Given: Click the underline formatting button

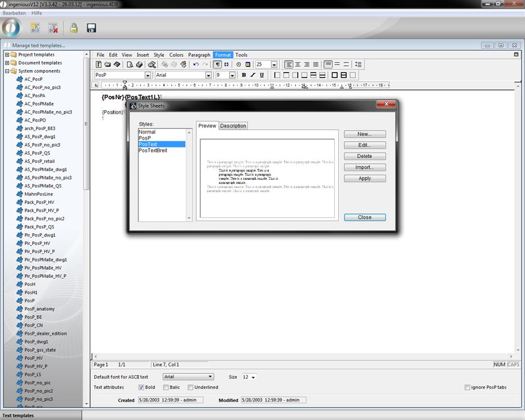Looking at the screenshot, I should point(262,75).
